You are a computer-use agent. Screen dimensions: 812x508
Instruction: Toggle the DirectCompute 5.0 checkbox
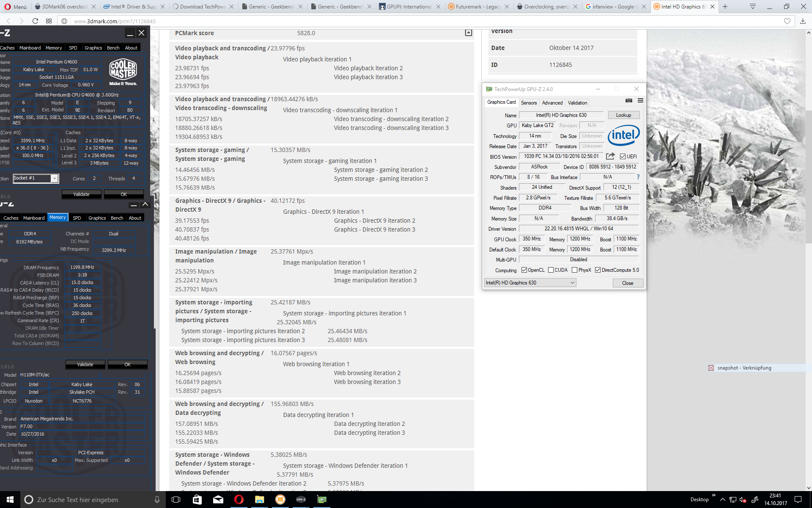click(598, 270)
